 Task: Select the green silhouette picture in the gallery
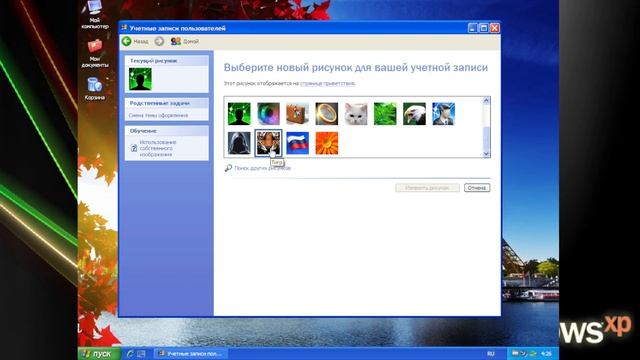(x=239, y=113)
